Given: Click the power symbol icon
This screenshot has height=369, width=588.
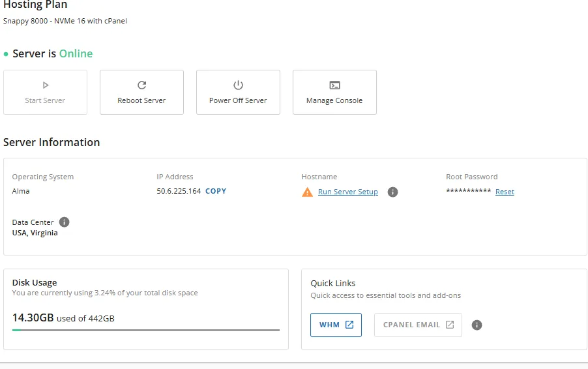Looking at the screenshot, I should coord(238,85).
